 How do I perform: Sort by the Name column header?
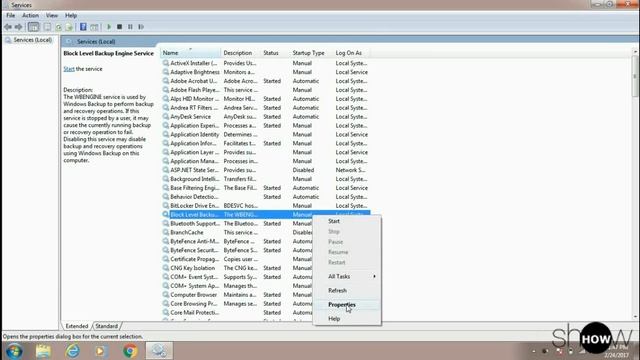[190, 53]
